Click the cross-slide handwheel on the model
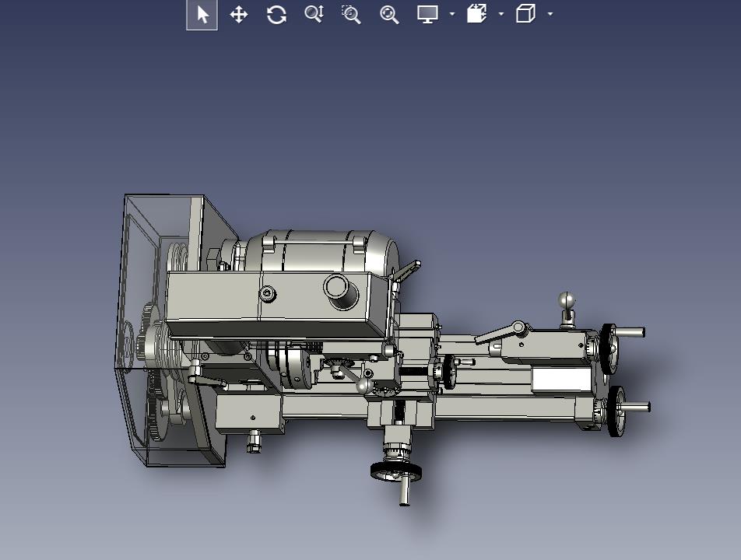This screenshot has width=741, height=560. (396, 471)
